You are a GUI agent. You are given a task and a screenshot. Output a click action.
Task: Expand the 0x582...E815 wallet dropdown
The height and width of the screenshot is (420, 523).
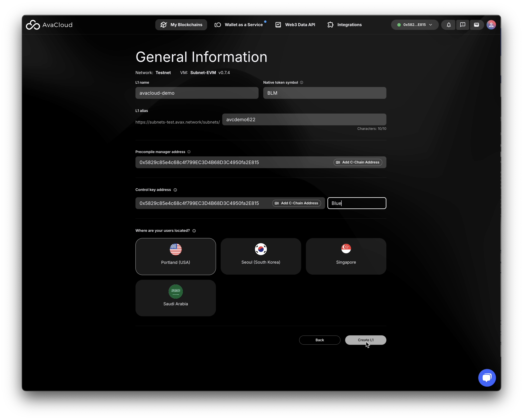click(414, 25)
